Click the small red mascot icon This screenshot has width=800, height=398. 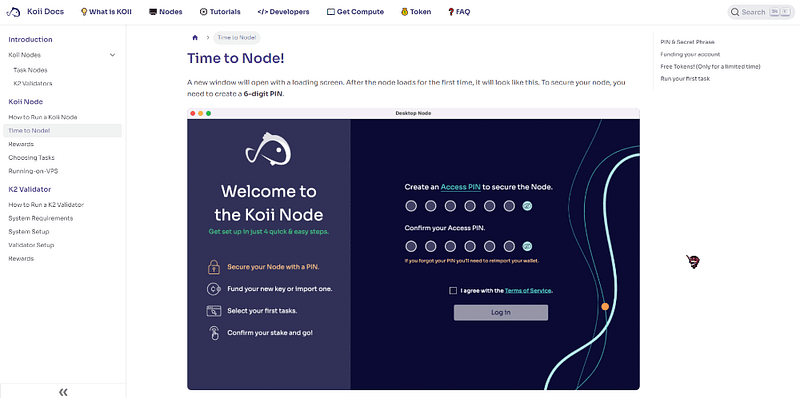(x=692, y=262)
